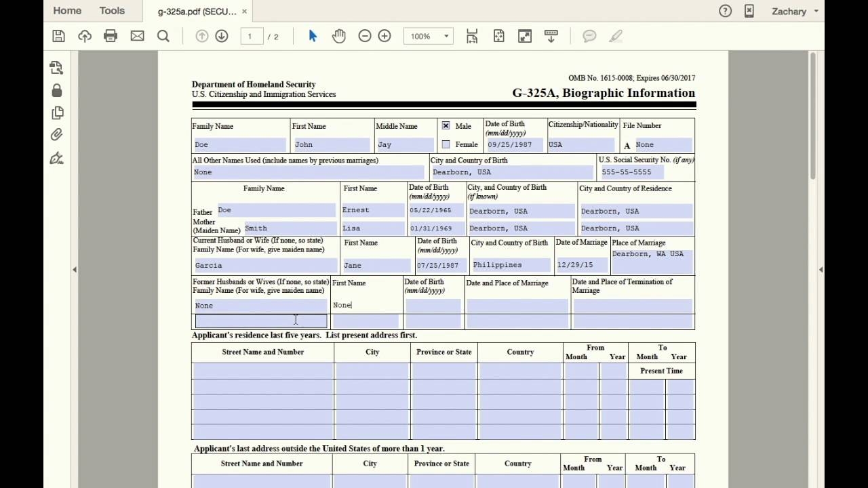Switch to the Home tab

coord(67,11)
